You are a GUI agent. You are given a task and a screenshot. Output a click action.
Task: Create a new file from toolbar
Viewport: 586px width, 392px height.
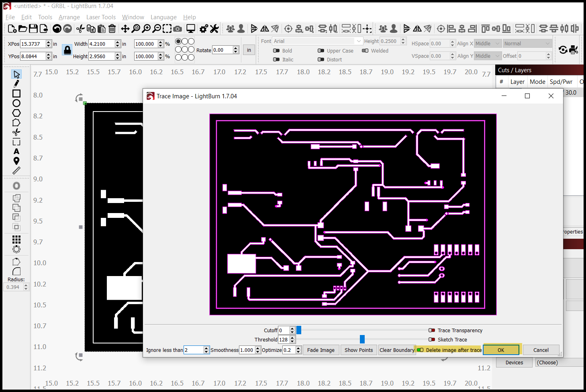[12, 28]
